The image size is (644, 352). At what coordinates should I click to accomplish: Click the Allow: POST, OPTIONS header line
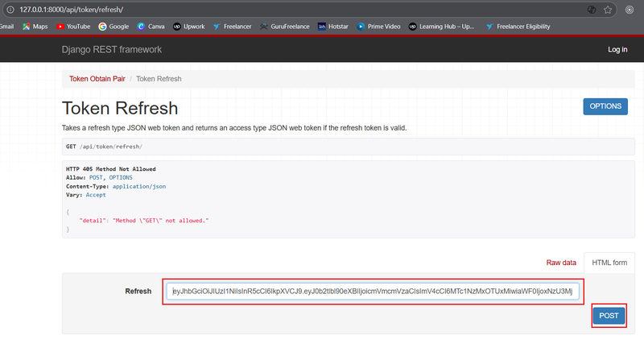point(99,177)
